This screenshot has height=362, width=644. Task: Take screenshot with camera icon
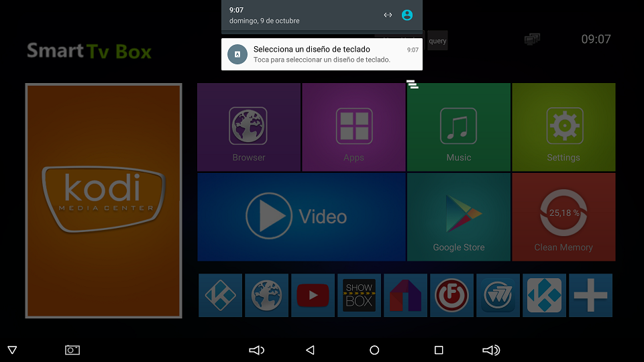(x=72, y=350)
